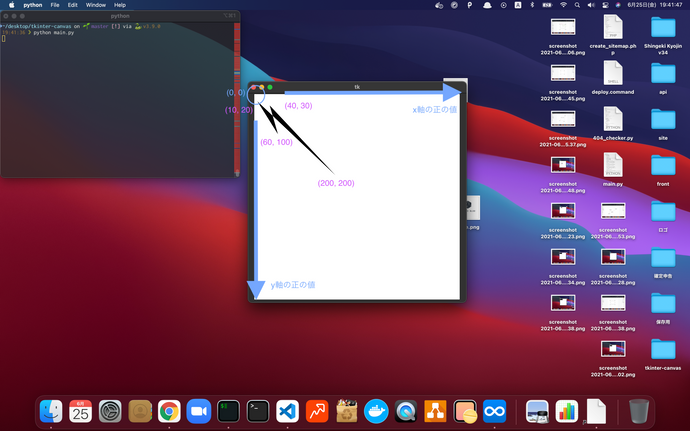
Task: Select the 保存用 folder on desktop
Action: [663, 308]
